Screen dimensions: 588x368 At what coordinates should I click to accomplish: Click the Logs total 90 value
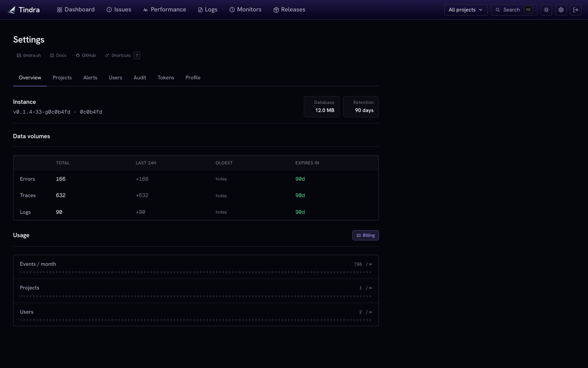pyautogui.click(x=59, y=212)
